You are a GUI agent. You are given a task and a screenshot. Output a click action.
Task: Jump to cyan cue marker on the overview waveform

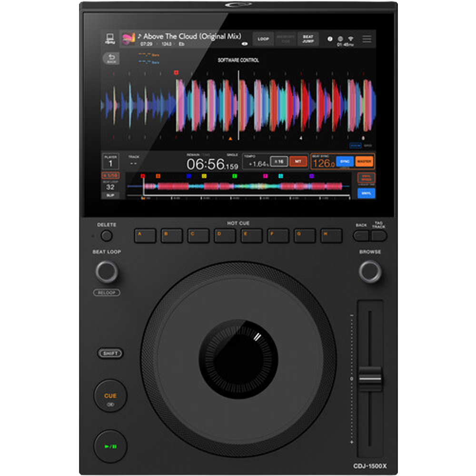(280, 176)
